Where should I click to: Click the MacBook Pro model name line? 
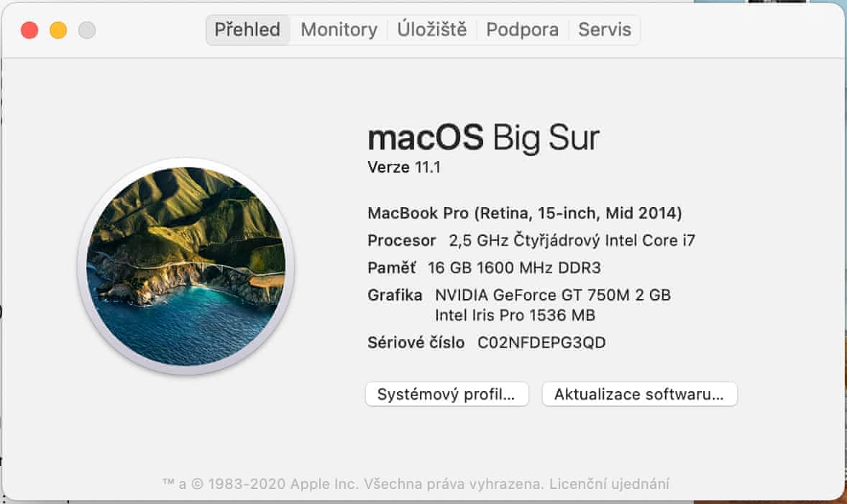click(524, 213)
